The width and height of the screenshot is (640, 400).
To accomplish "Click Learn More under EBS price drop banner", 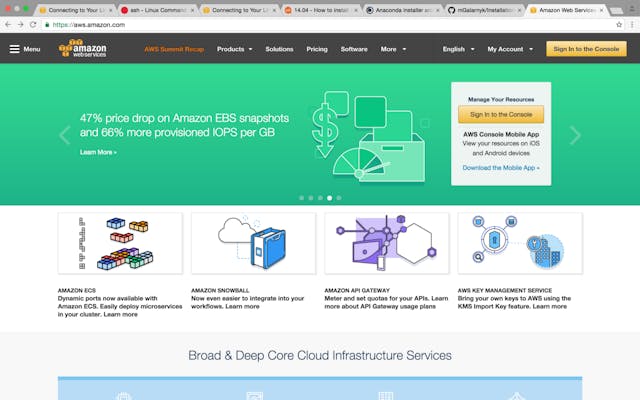I will click(x=98, y=152).
